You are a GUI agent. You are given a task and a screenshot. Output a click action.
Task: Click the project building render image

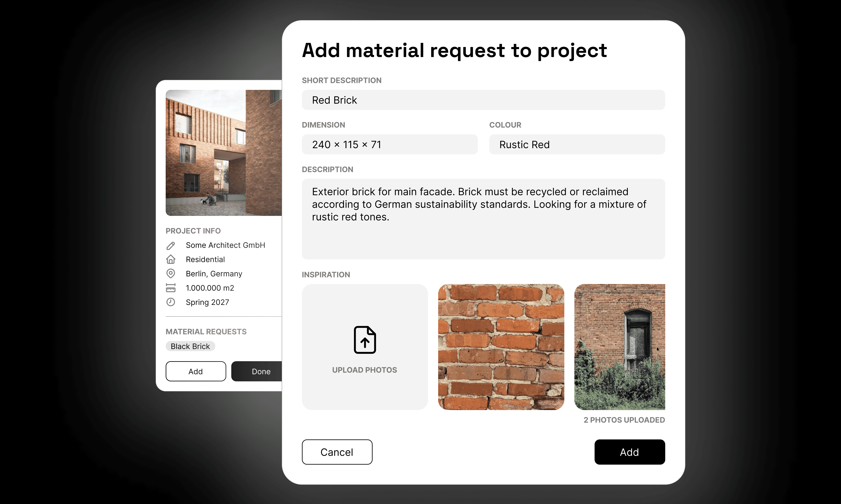click(x=223, y=153)
